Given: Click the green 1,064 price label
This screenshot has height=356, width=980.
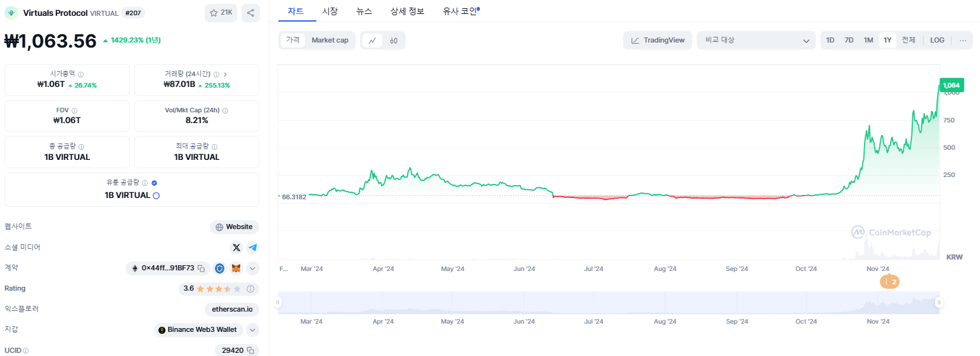Looking at the screenshot, I should pos(951,85).
